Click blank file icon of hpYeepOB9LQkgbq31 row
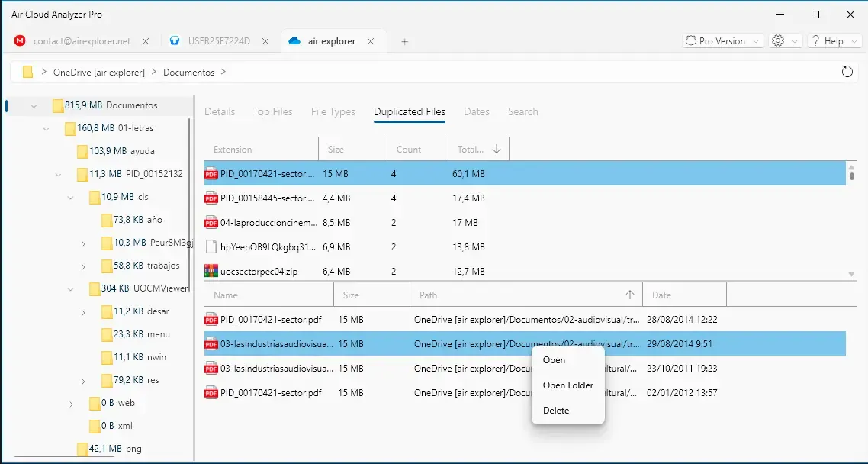Image resolution: width=868 pixels, height=464 pixels. click(211, 247)
